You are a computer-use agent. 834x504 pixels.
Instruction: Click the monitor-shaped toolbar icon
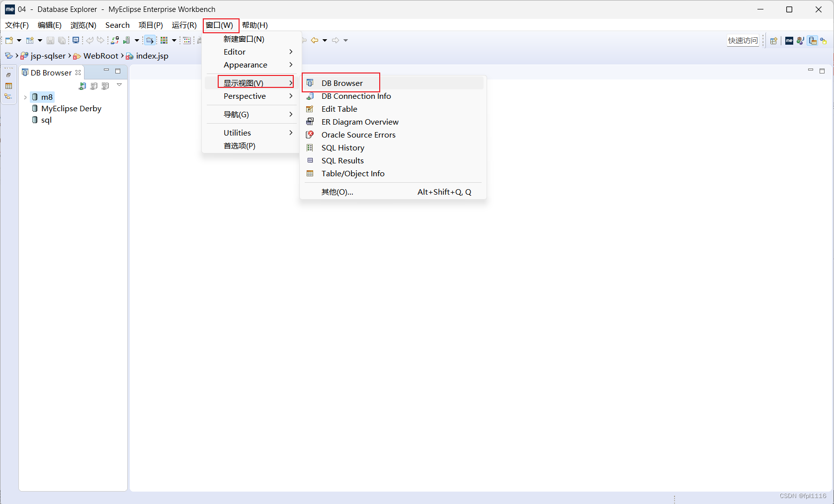(76, 40)
